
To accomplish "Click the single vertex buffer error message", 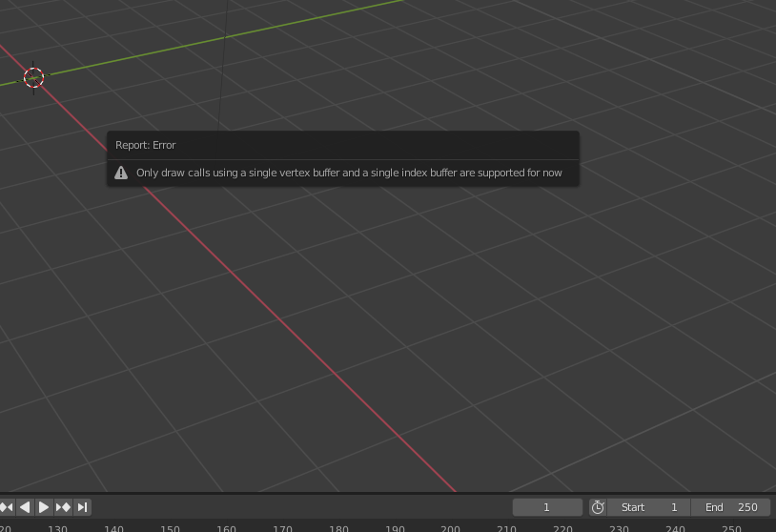I will (x=349, y=173).
